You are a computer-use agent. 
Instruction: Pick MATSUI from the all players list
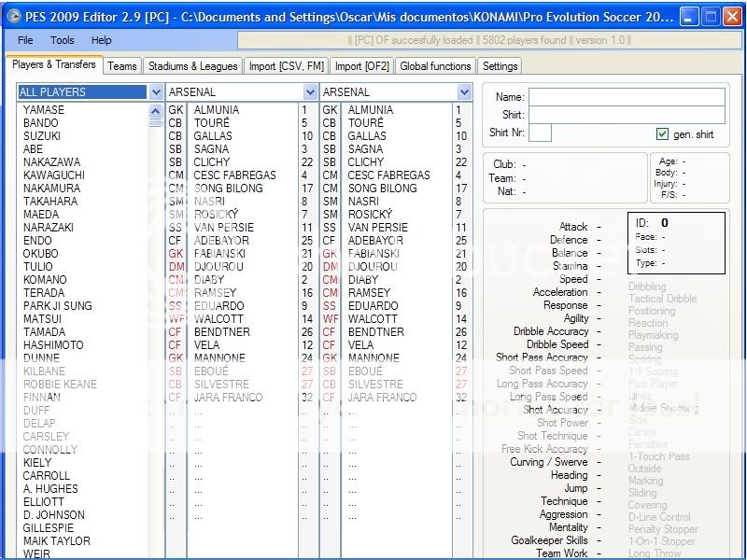42,319
